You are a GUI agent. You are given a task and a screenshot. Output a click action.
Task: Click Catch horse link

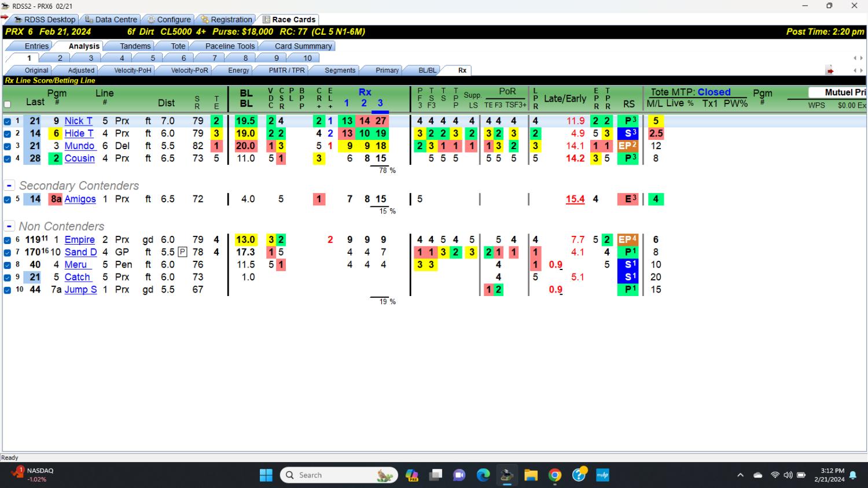[x=77, y=278]
